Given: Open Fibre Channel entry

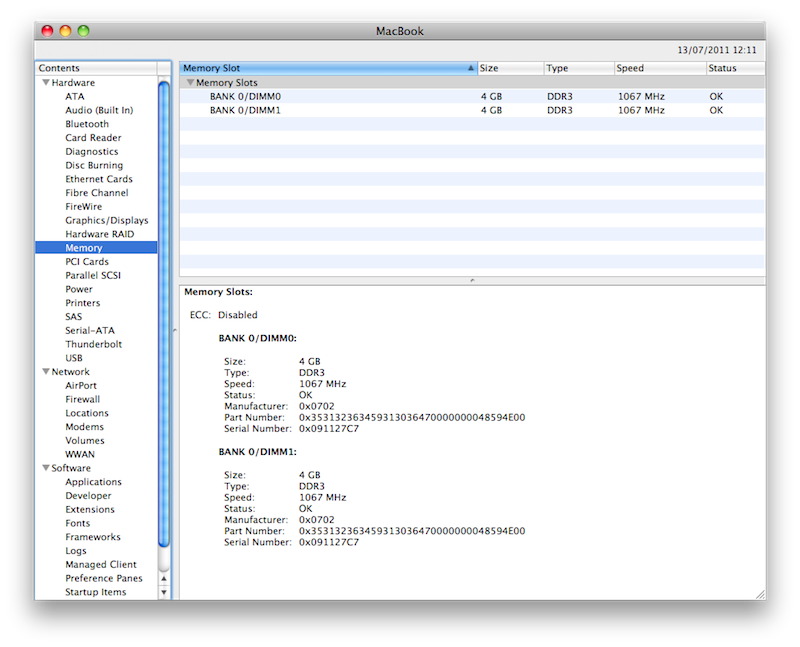Looking at the screenshot, I should [97, 193].
